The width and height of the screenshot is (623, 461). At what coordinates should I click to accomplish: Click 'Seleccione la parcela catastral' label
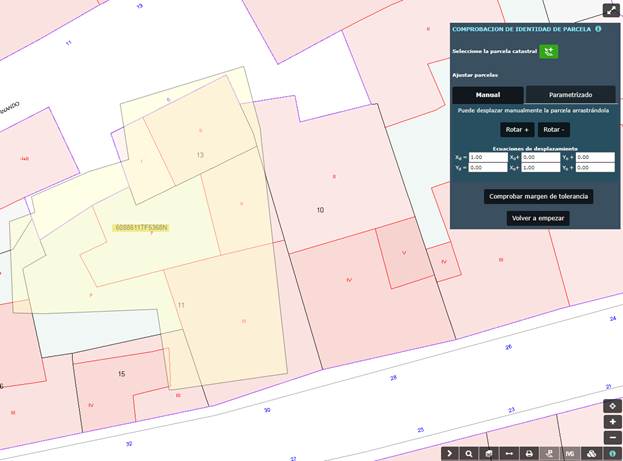(x=494, y=51)
